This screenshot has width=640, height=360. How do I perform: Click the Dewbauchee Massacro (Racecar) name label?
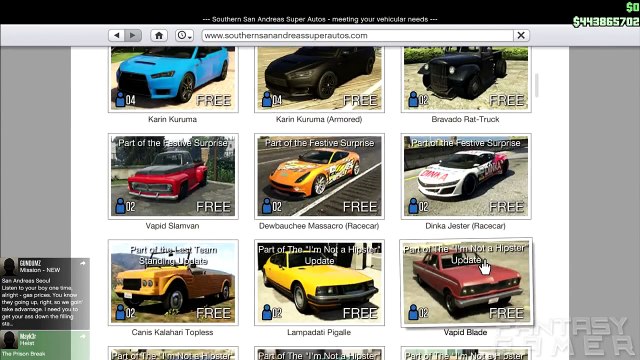(x=319, y=226)
